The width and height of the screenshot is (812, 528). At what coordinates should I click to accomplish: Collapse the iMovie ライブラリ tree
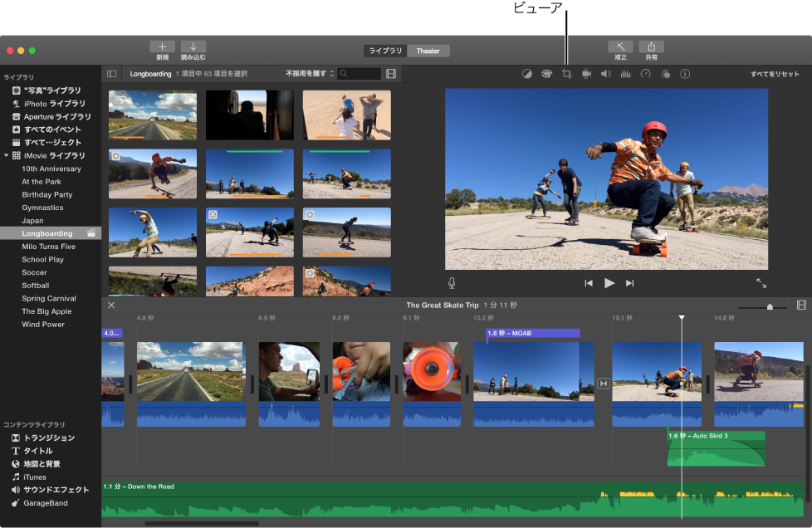pyautogui.click(x=6, y=155)
